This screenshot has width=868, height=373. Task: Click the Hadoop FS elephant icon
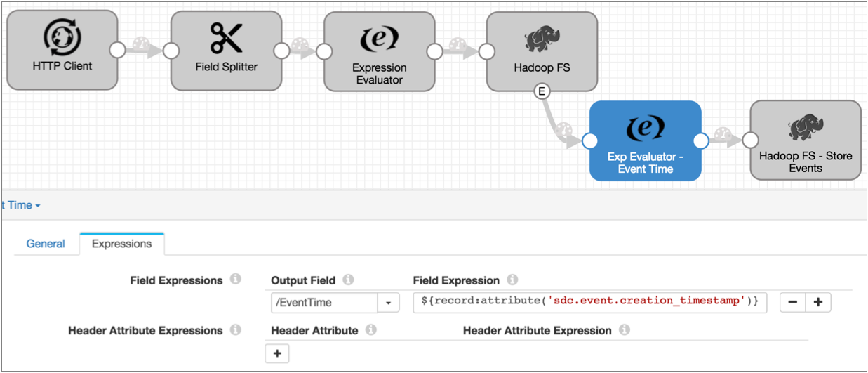(x=542, y=39)
